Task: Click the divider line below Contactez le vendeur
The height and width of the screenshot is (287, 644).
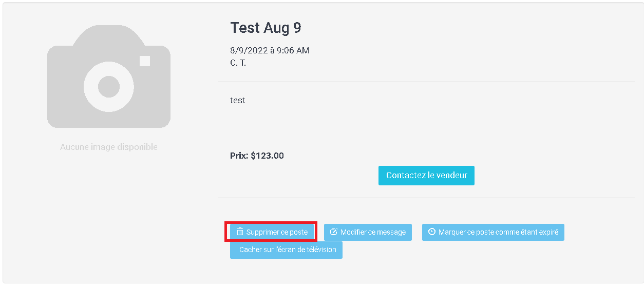Action: [x=426, y=198]
